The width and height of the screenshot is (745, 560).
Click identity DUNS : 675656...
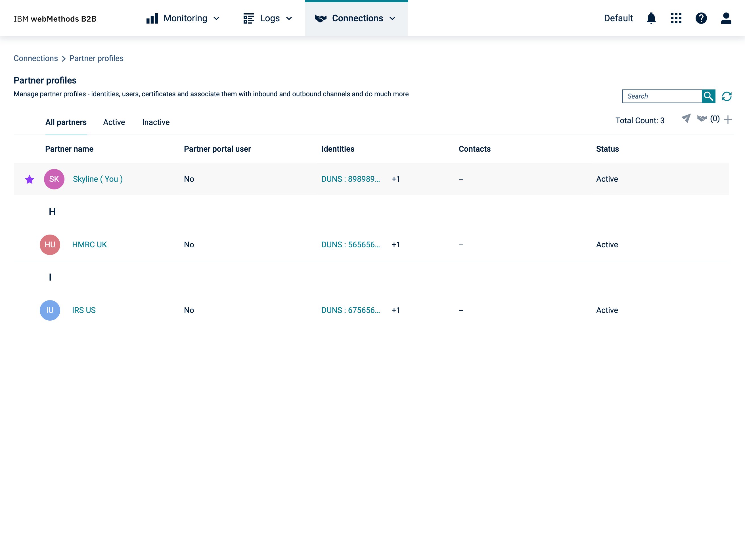pyautogui.click(x=350, y=311)
